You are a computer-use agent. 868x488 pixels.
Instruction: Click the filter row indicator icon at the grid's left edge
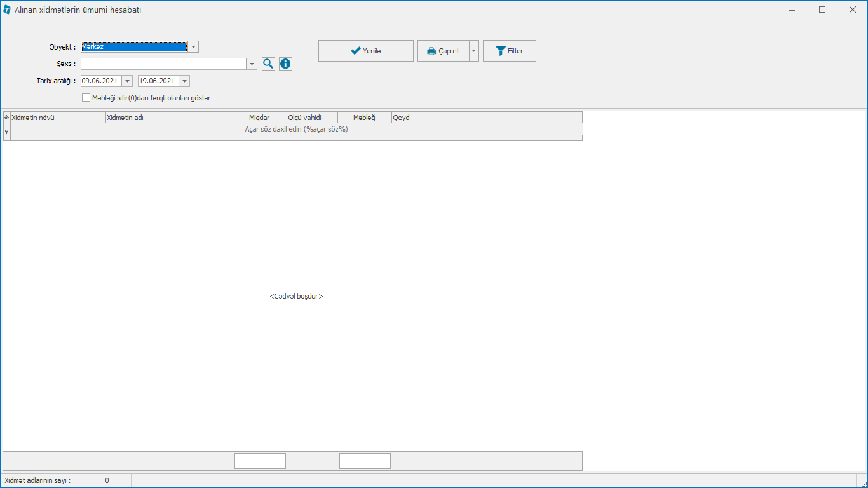tap(7, 131)
